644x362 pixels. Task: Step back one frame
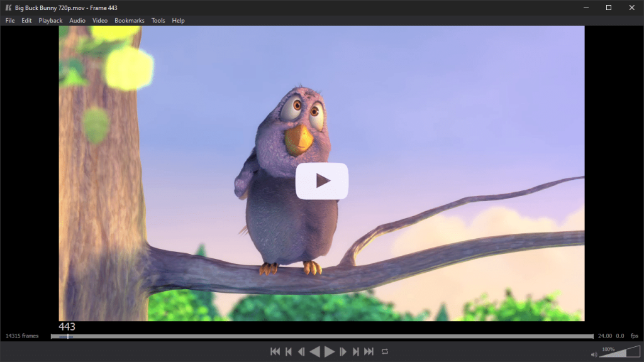[x=302, y=351]
